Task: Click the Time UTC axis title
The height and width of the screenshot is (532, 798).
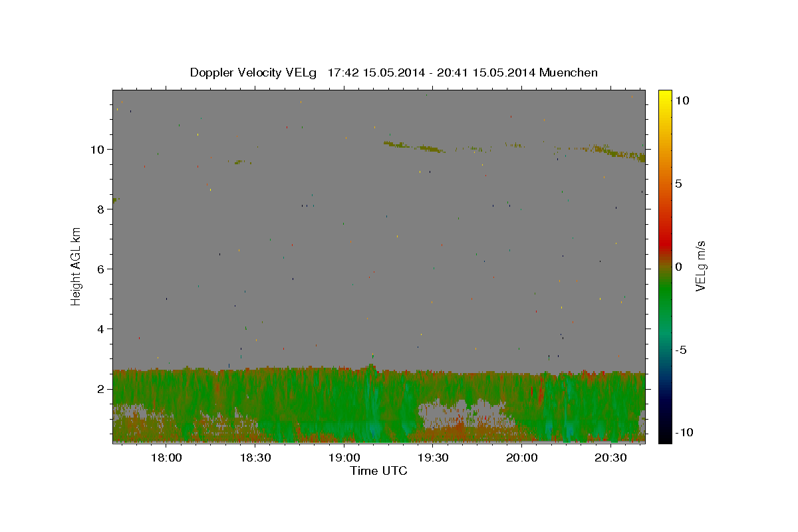Action: point(378,471)
